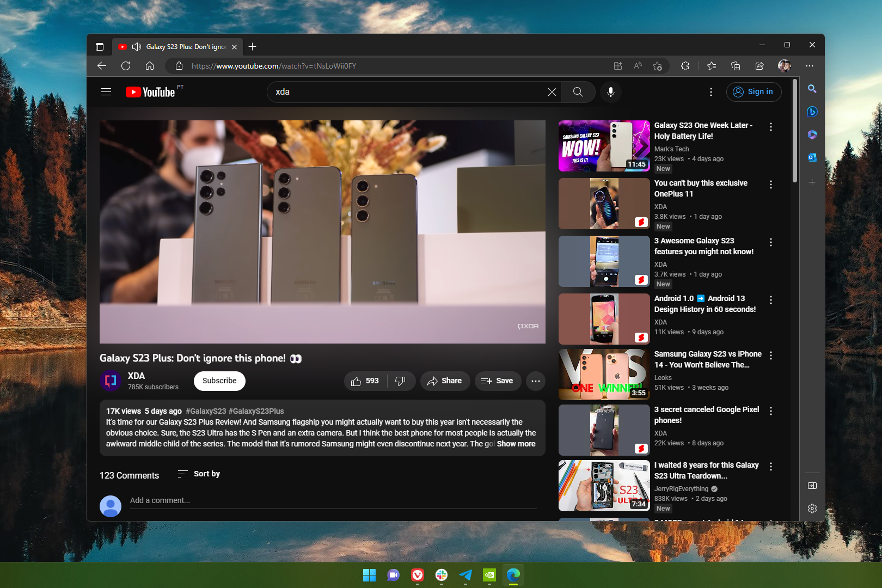Screen dimensions: 882x588
Task: Open the JerryRigEverything S23 Ultra Teardown thumbnail
Action: (604, 486)
